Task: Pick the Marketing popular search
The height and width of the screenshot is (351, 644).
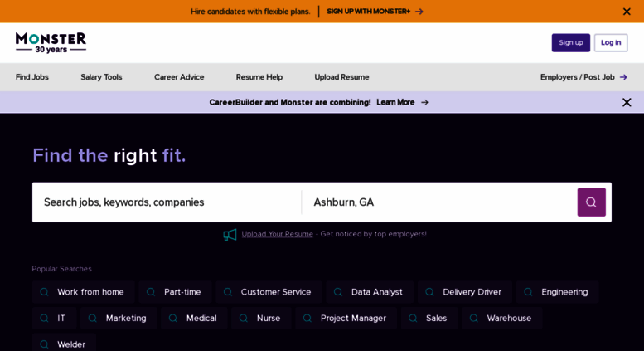Action: [x=119, y=318]
